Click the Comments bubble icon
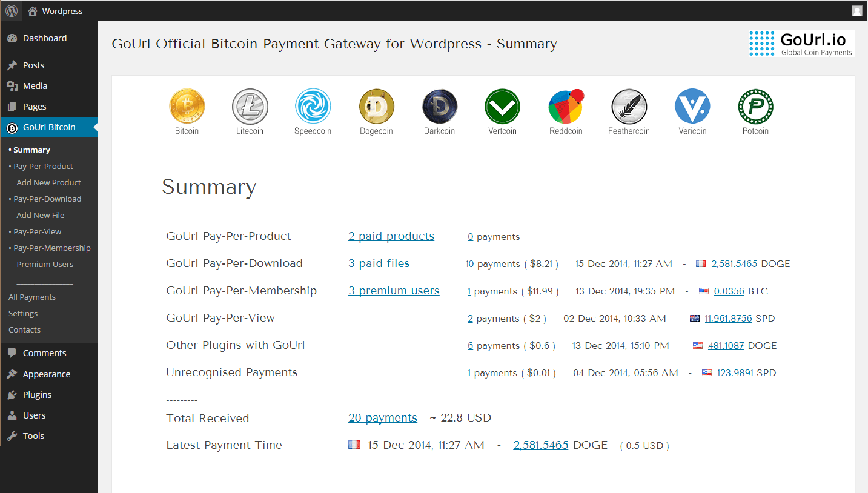Screen dimensions: 868x493 pos(12,353)
